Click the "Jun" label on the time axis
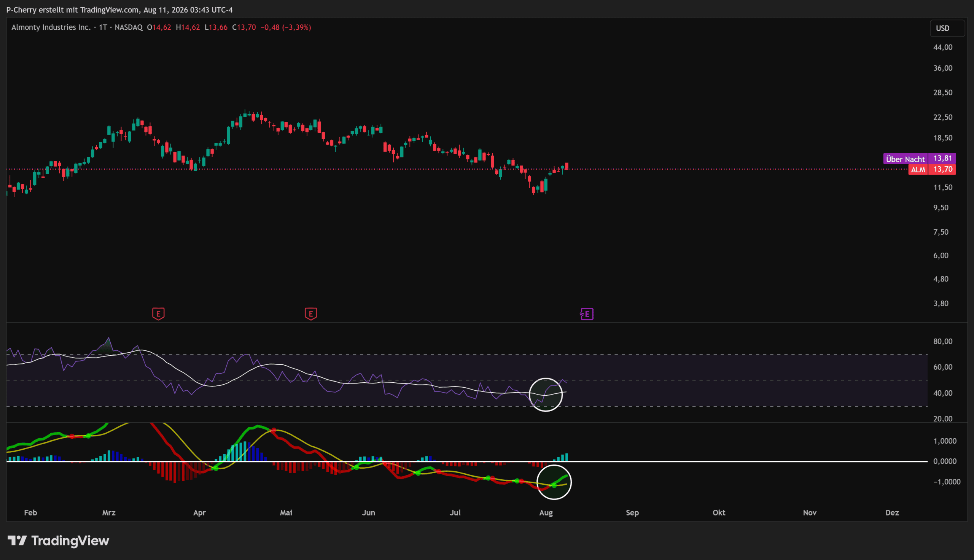The width and height of the screenshot is (974, 560). click(x=368, y=513)
